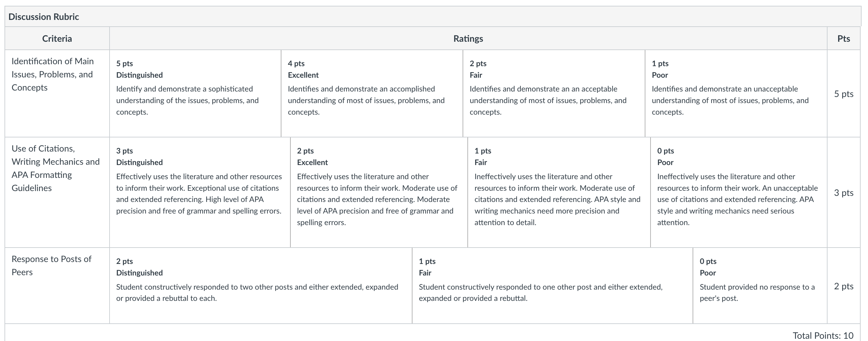Select the 4 pts Excellent rating
Image resolution: width=868 pixels, height=341 pixels.
click(372, 93)
